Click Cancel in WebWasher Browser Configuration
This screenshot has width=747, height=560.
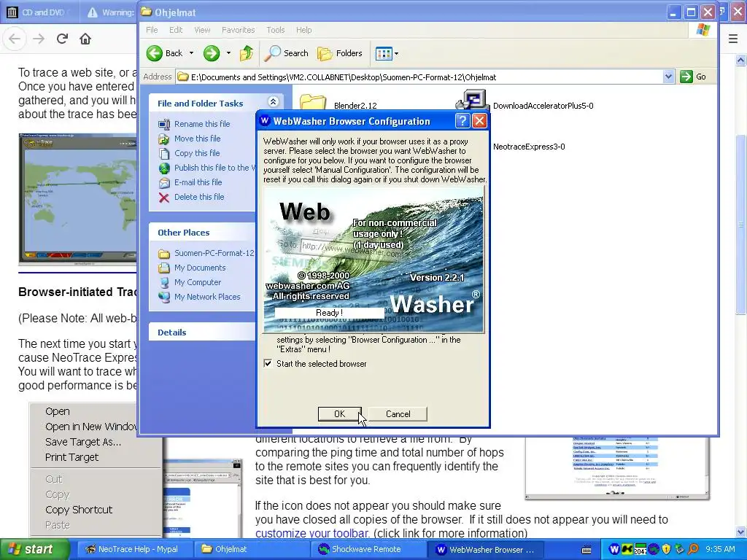click(x=398, y=414)
